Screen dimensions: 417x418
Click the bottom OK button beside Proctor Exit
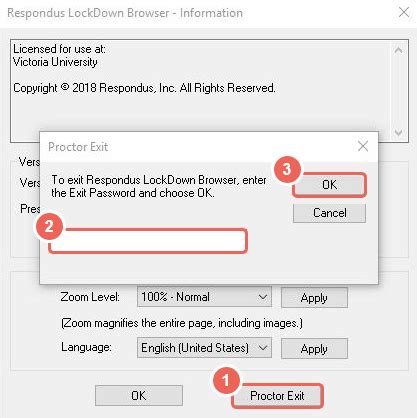pos(139,396)
